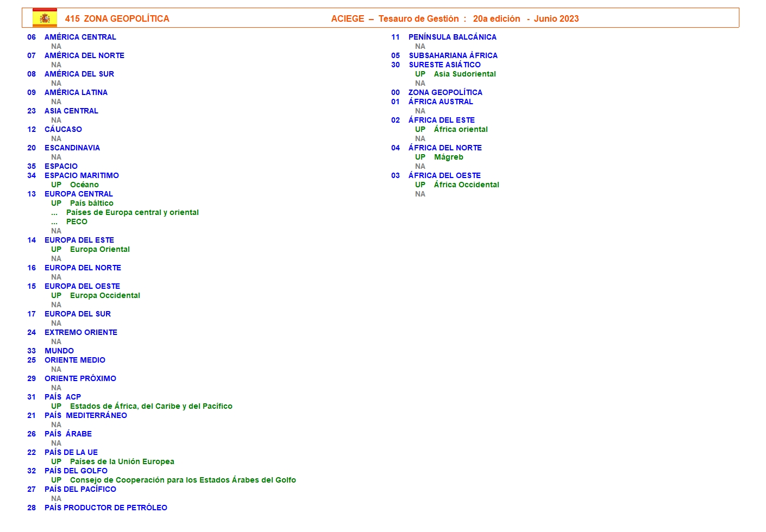Select ESPACIO MARITIMO descriptor
This screenshot has height=532, width=766.
[81, 175]
